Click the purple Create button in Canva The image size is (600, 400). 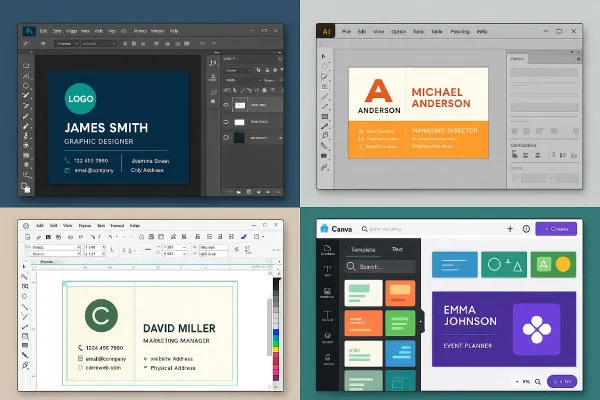[556, 228]
